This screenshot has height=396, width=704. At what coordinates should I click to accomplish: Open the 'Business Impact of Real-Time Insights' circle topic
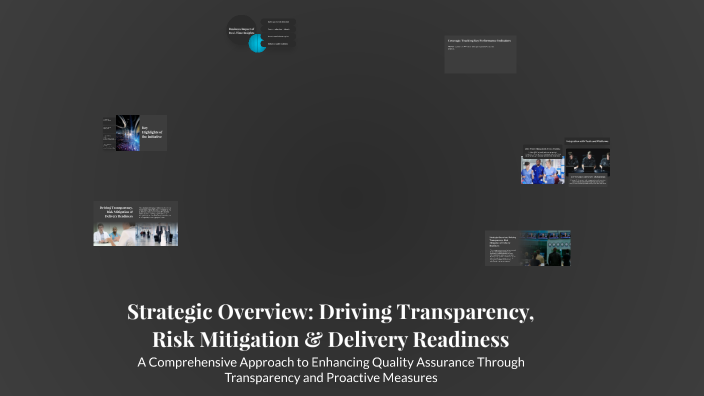pos(241,30)
